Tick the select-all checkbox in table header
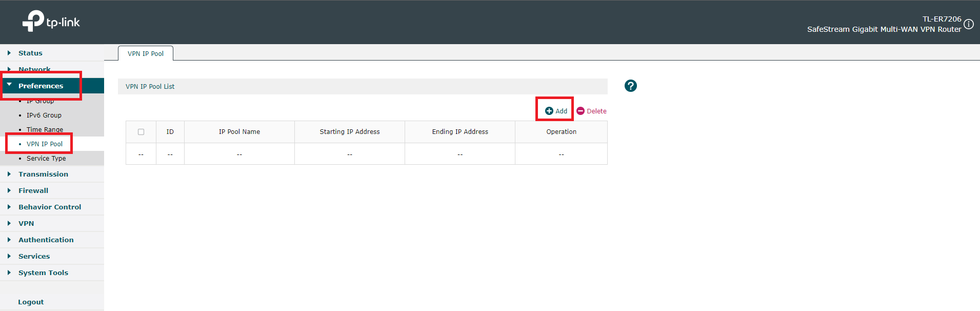Viewport: 980px width, 311px height. click(x=141, y=132)
